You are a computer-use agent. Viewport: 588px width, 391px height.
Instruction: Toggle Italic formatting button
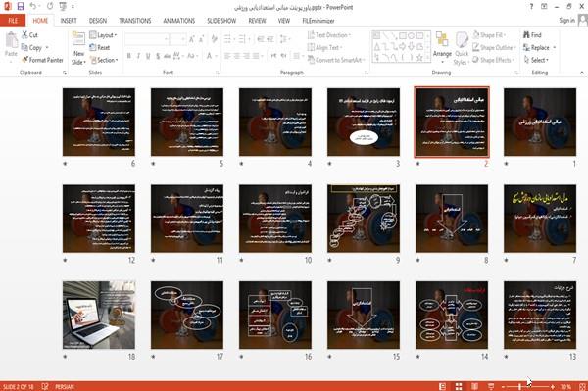(138, 56)
